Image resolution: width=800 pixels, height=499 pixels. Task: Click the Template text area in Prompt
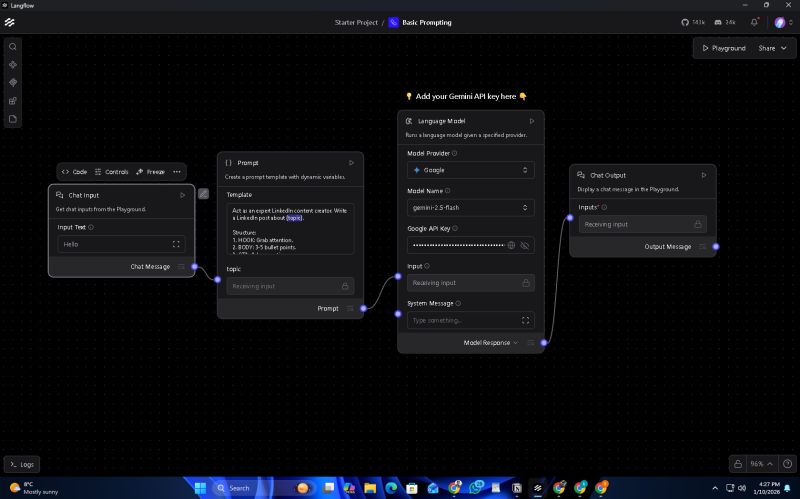click(290, 229)
